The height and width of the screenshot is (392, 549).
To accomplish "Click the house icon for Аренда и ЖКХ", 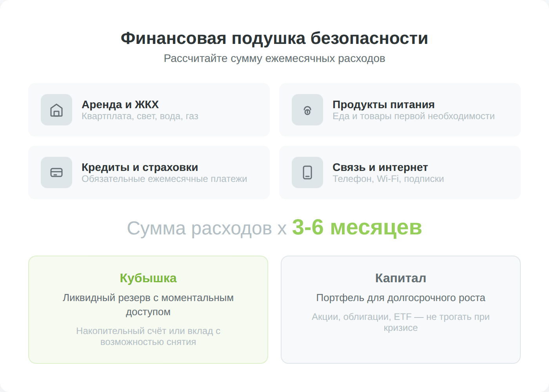I will 56,110.
